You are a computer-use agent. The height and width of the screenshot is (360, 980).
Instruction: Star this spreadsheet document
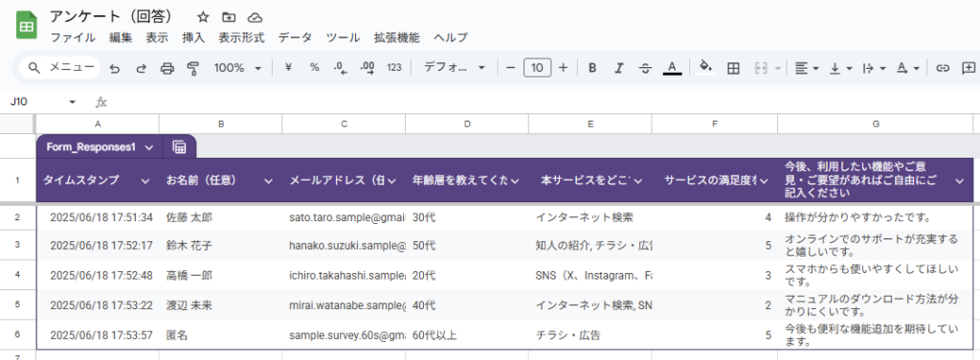[x=203, y=17]
